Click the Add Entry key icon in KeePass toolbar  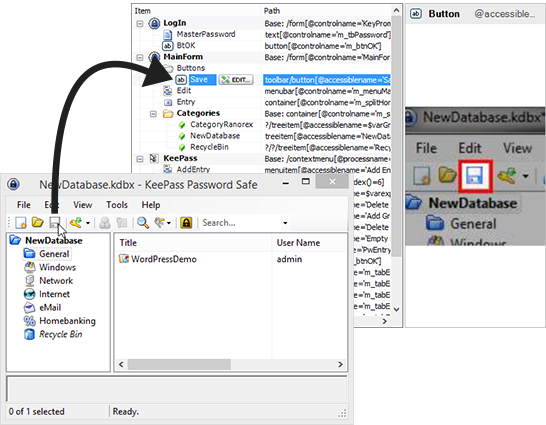click(x=76, y=222)
